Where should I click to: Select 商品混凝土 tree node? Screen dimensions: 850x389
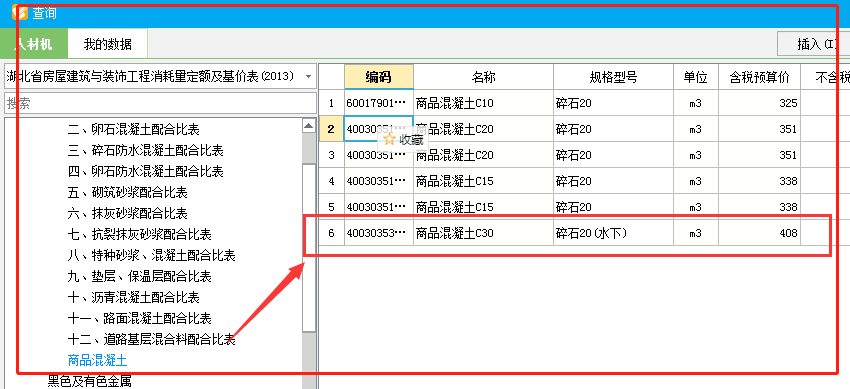[x=98, y=360]
